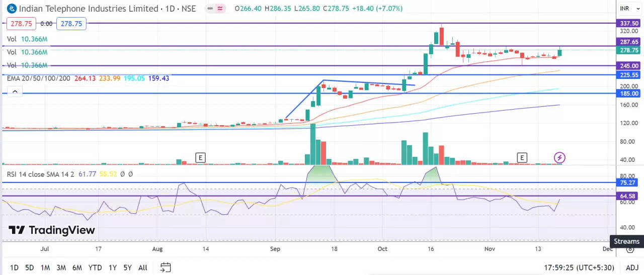Click the red 278.75 sell price button
644x275 pixels.
point(22,24)
